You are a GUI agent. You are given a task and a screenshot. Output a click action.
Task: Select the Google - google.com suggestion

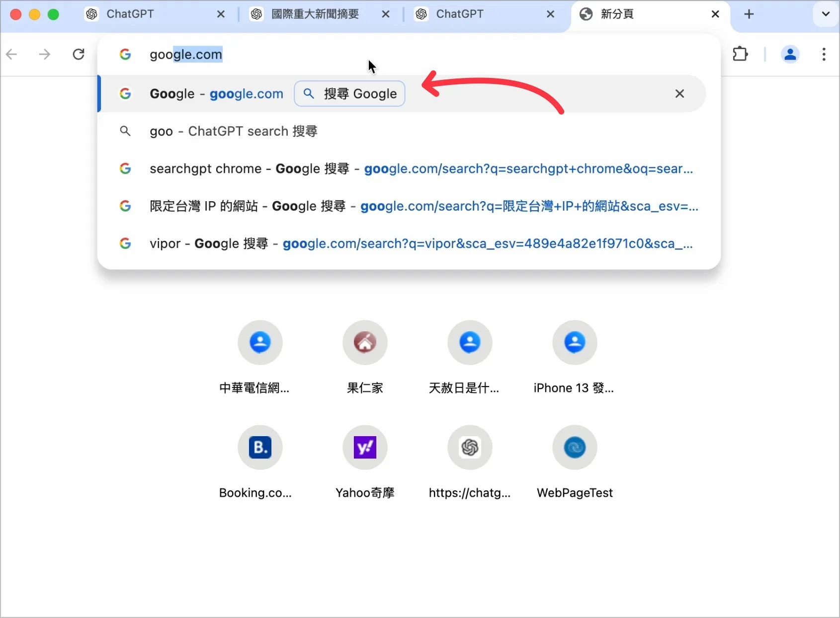coord(402,93)
